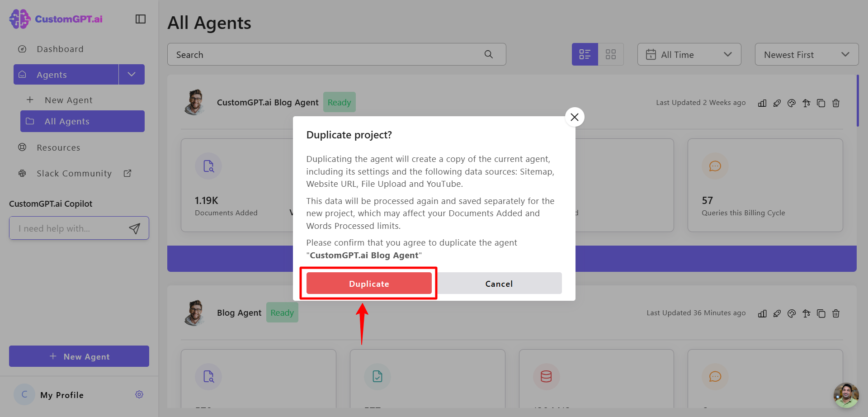The image size is (868, 417).
Task: Click 'Last Updated 2 Weeks ago' text
Action: 701,102
